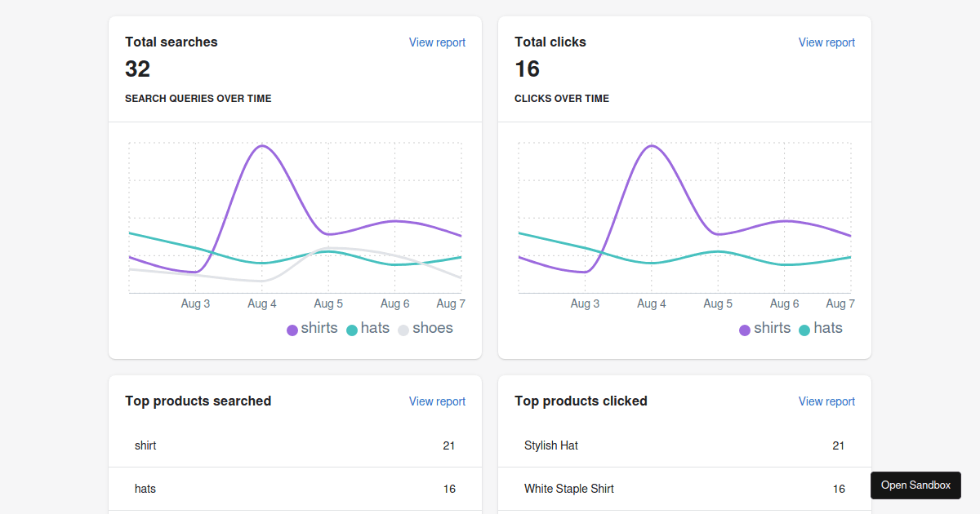Select the shirt row in Top products searched
The width and height of the screenshot is (980, 514).
[294, 445]
